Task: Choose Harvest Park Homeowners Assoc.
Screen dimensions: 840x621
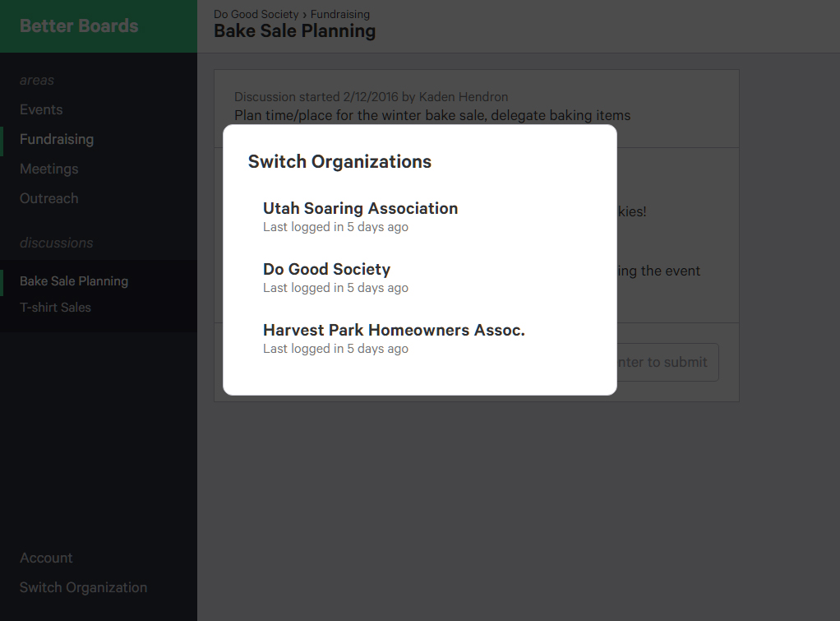Action: (394, 331)
